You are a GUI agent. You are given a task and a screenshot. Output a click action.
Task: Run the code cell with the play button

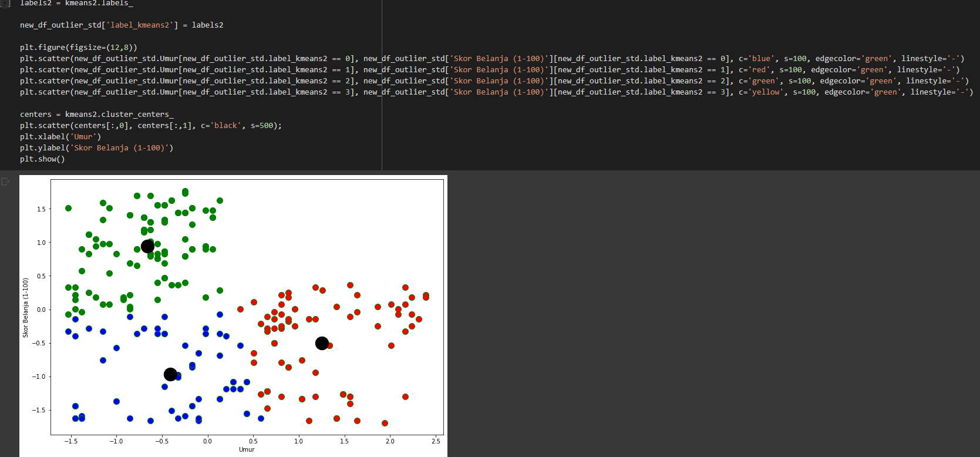point(5,4)
